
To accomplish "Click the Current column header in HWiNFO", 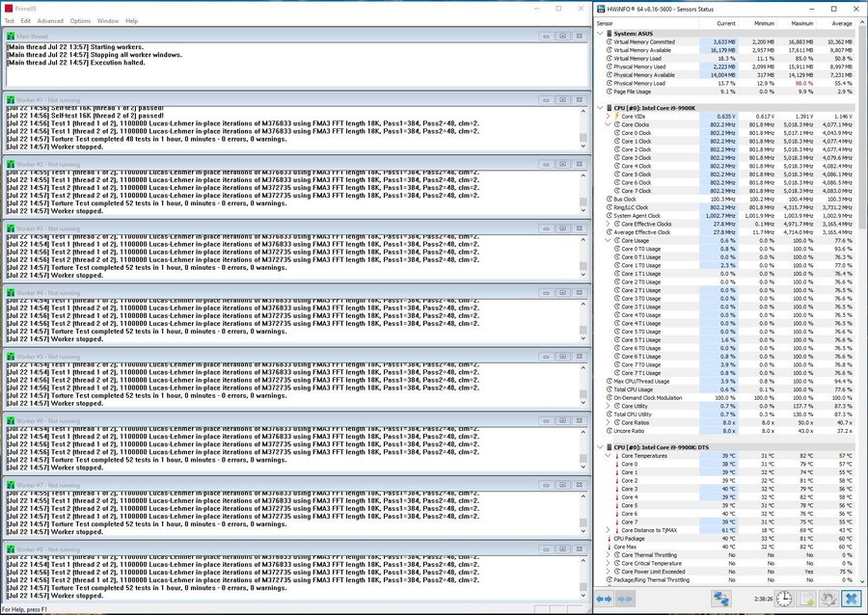I will [x=719, y=23].
